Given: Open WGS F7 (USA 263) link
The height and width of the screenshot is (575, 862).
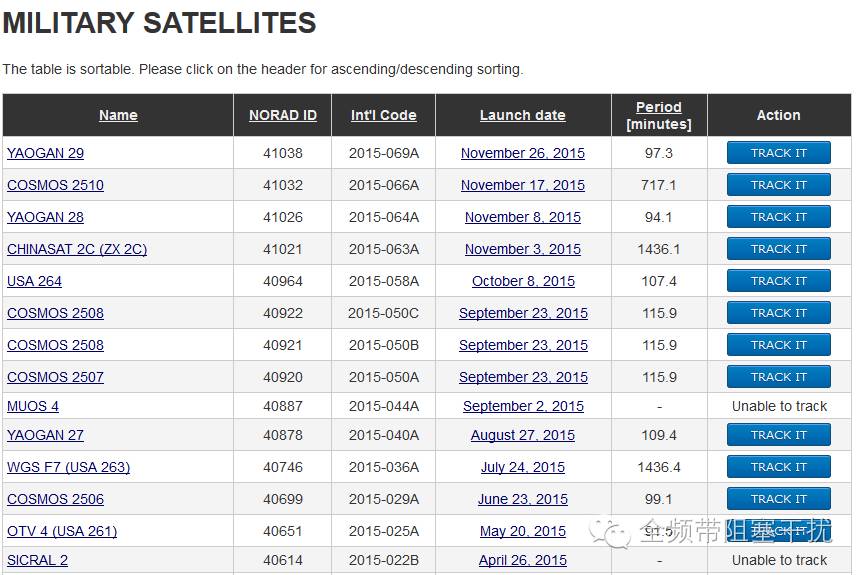Looking at the screenshot, I should click(x=69, y=467).
